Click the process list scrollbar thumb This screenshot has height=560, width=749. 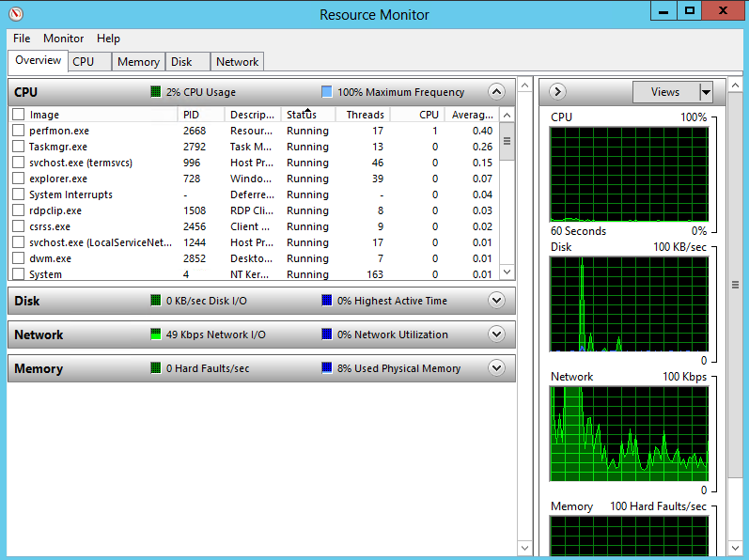tap(507, 141)
